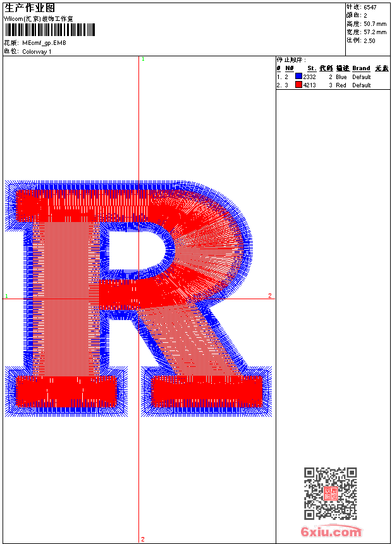
Task: Click the green 1 marker atop vertical axis
Action: point(143,59)
